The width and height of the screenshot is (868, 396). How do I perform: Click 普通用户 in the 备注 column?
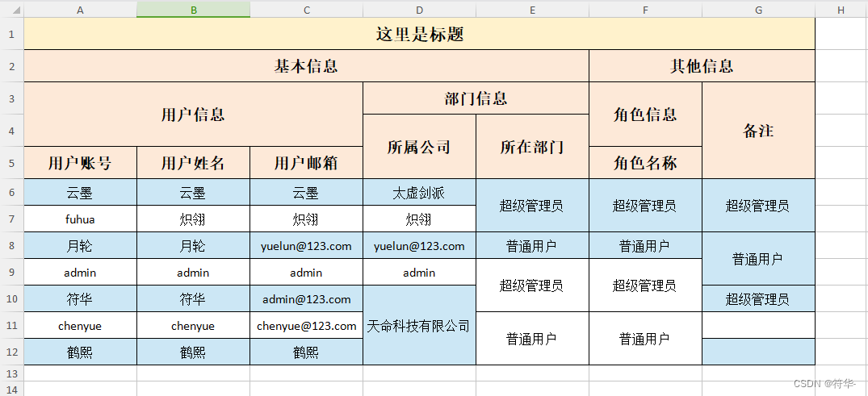758,258
